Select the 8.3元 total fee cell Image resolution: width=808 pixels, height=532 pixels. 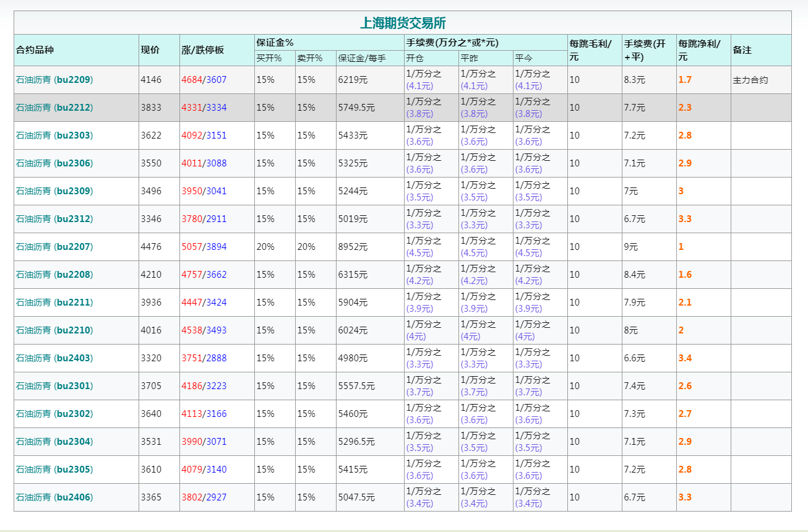tap(635, 80)
